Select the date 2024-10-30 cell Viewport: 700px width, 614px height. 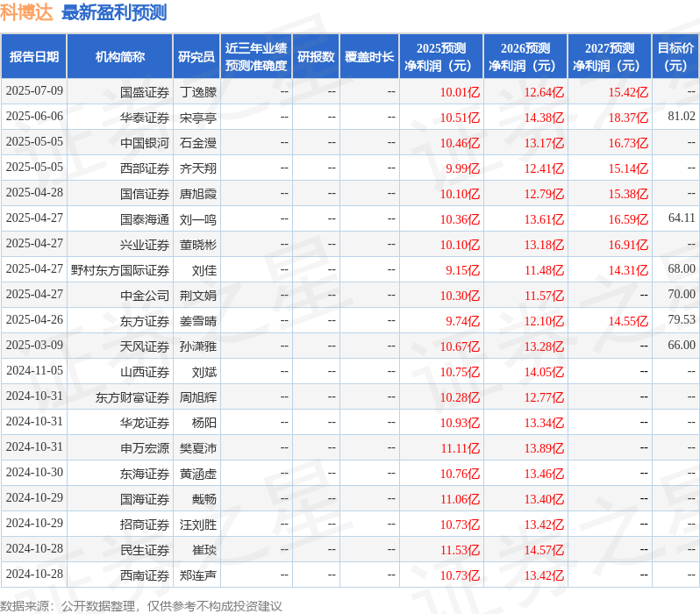point(34,473)
